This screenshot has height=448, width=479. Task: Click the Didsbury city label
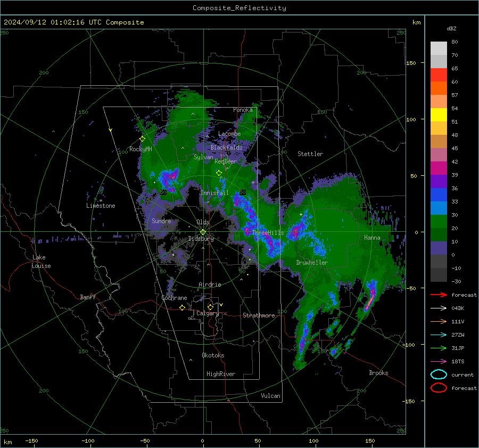coord(201,239)
